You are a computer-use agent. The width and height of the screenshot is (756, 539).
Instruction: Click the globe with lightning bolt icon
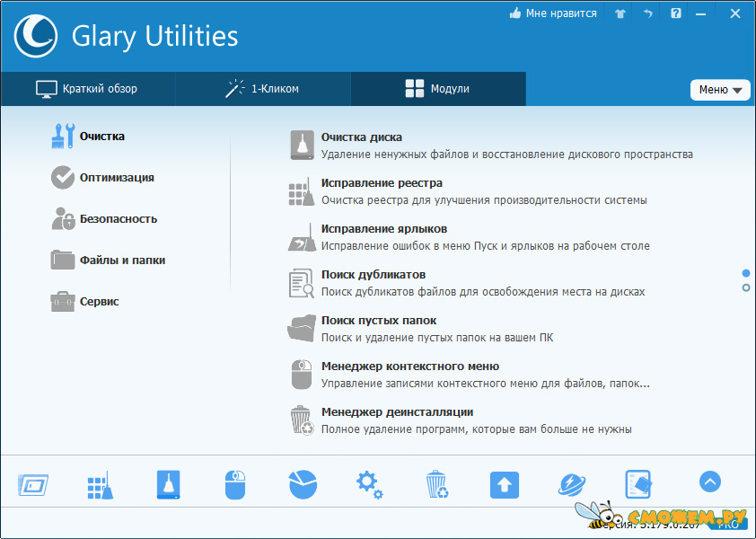pyautogui.click(x=572, y=484)
